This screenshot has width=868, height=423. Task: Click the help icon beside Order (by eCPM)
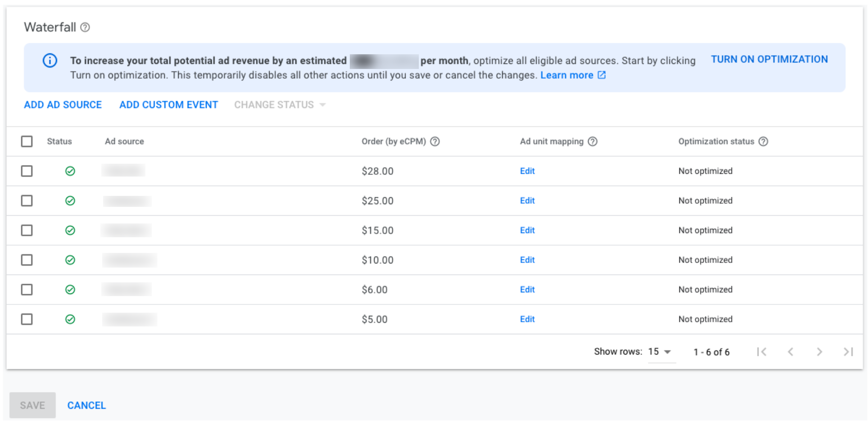pyautogui.click(x=435, y=142)
